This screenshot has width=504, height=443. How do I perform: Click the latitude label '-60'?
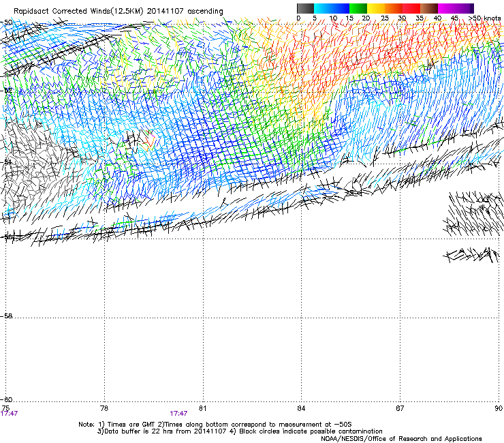[6, 399]
